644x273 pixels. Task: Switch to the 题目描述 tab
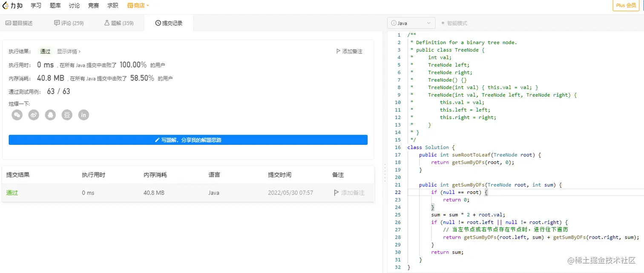19,23
